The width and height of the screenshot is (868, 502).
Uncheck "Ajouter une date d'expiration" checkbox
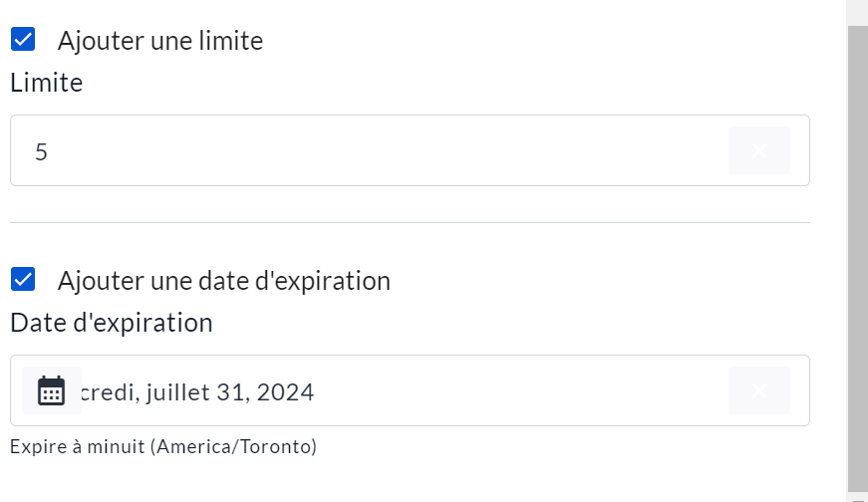[x=23, y=280]
